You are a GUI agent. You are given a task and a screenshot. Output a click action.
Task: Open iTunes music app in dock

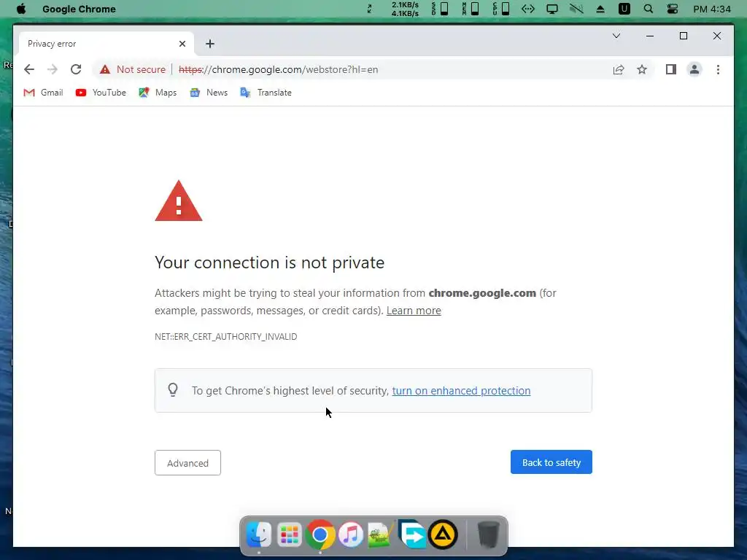[351, 534]
